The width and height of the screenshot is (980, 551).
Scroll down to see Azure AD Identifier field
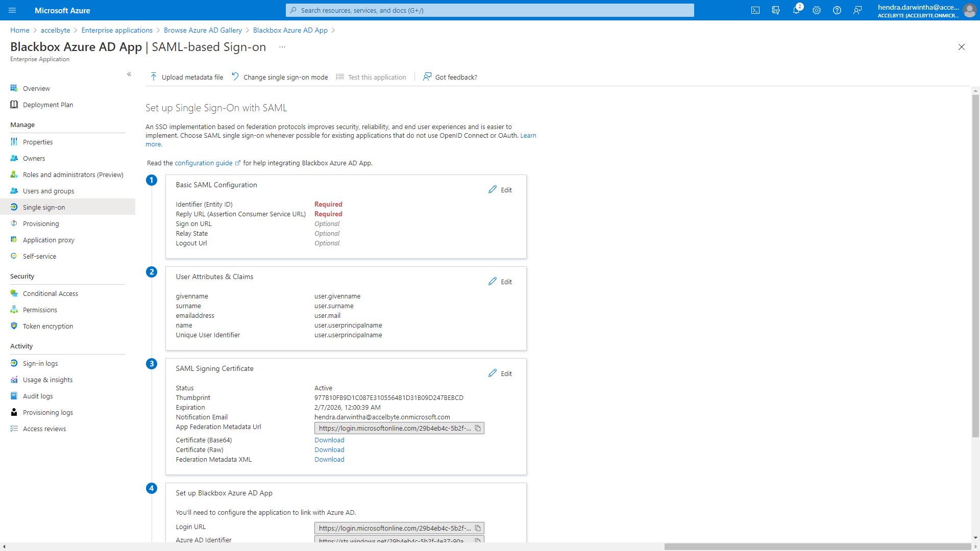click(x=203, y=540)
